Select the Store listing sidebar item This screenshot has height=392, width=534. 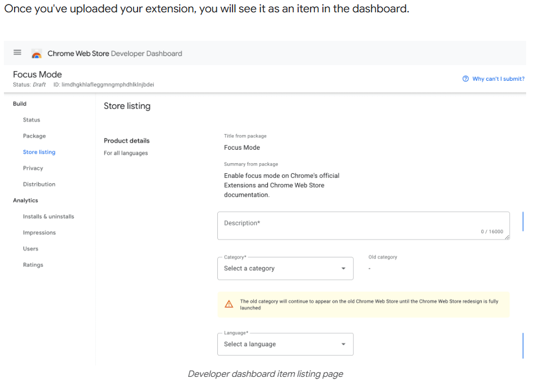pos(39,151)
